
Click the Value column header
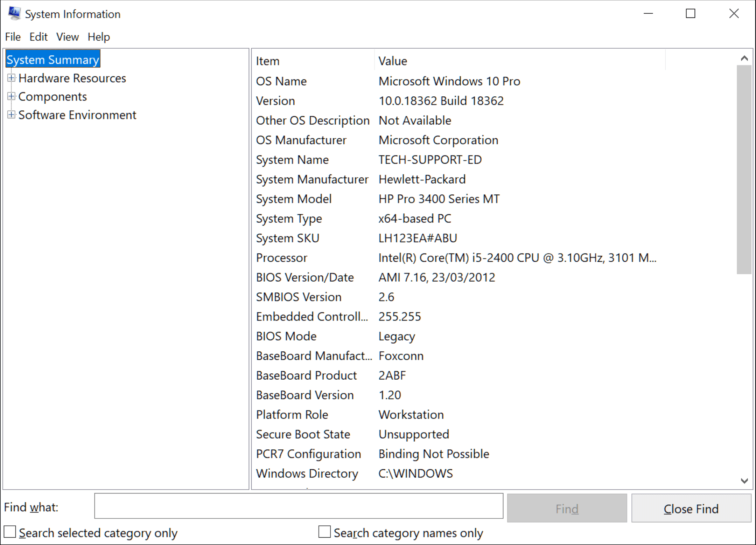coord(520,61)
